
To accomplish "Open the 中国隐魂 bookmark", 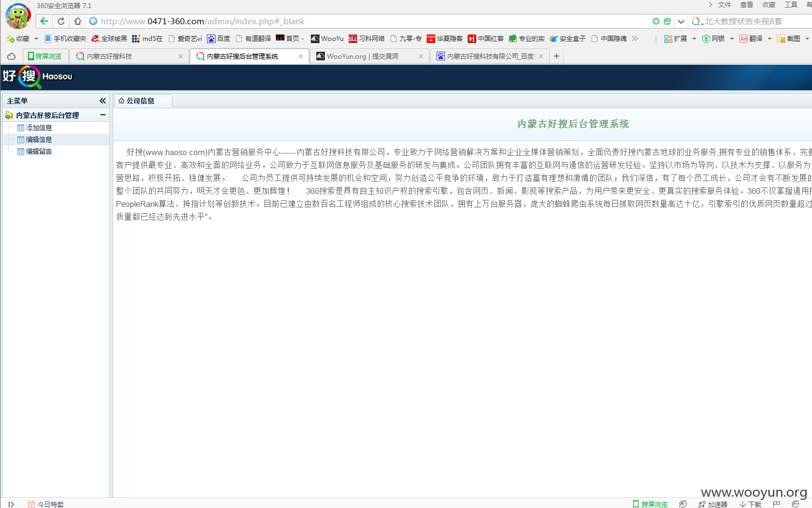I will point(609,39).
